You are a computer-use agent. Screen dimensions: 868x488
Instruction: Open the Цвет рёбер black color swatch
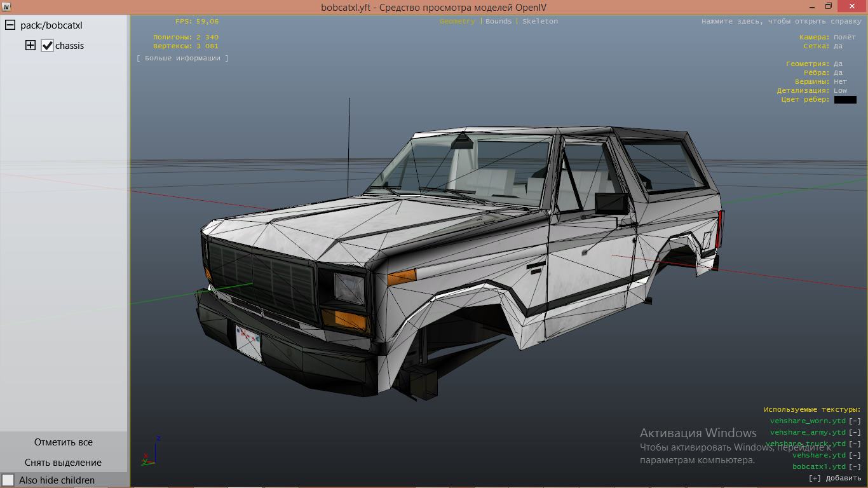tap(845, 99)
